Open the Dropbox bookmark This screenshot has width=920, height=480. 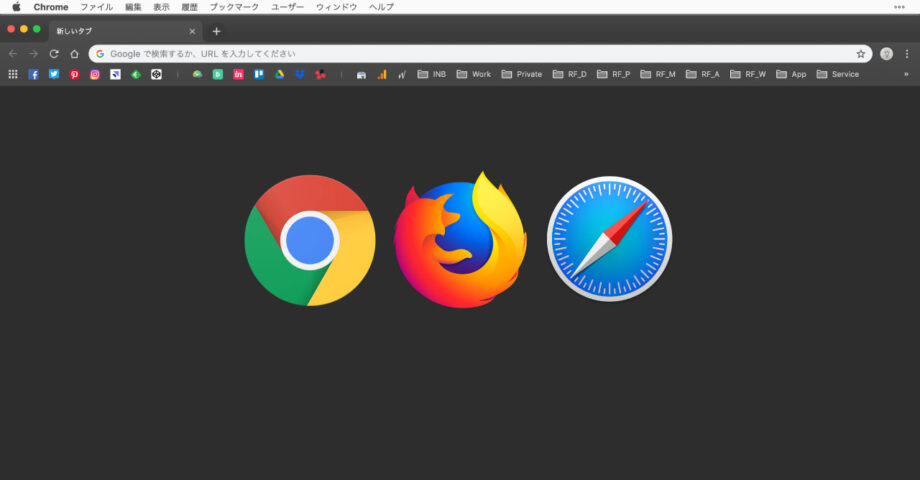point(299,74)
